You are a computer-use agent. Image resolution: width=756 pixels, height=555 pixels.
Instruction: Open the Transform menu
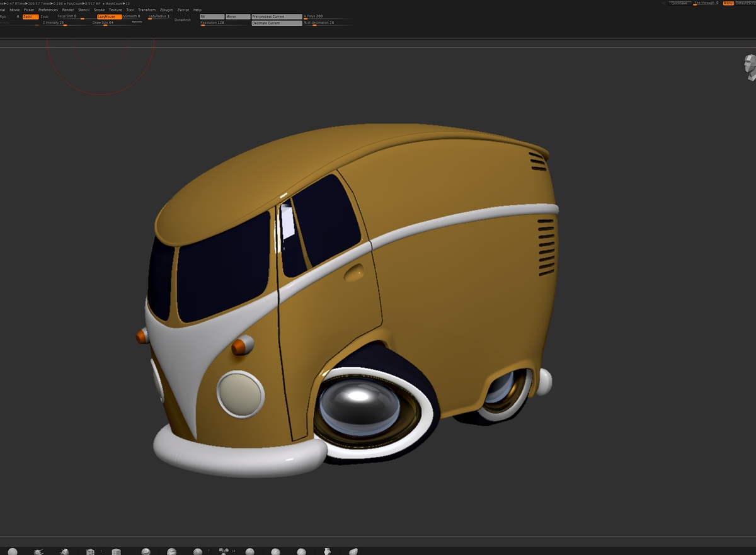[147, 10]
